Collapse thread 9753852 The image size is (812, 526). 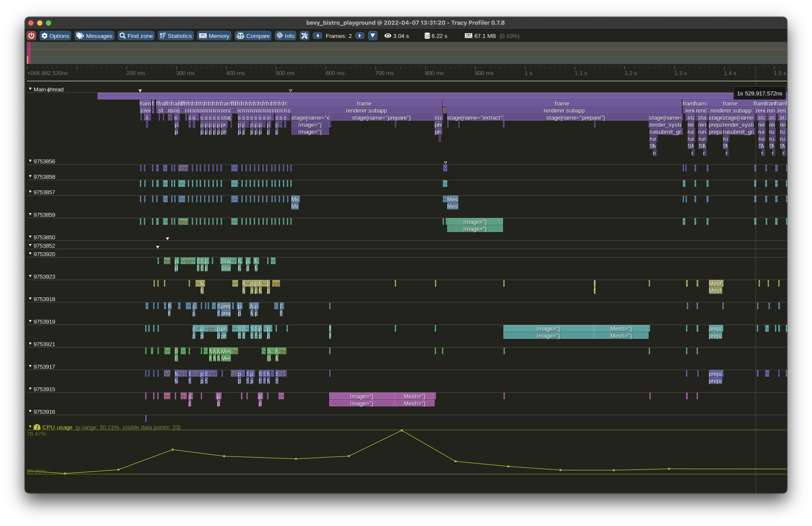pyautogui.click(x=30, y=245)
